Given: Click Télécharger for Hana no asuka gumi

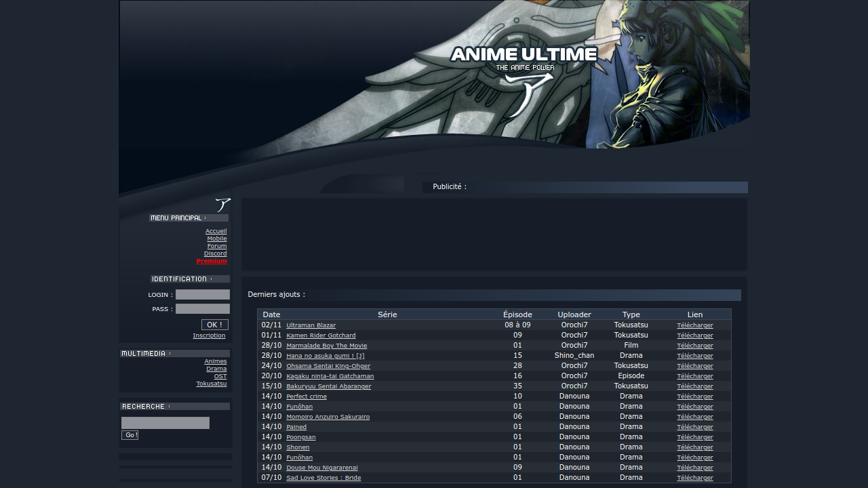Looking at the screenshot, I should pos(695,356).
